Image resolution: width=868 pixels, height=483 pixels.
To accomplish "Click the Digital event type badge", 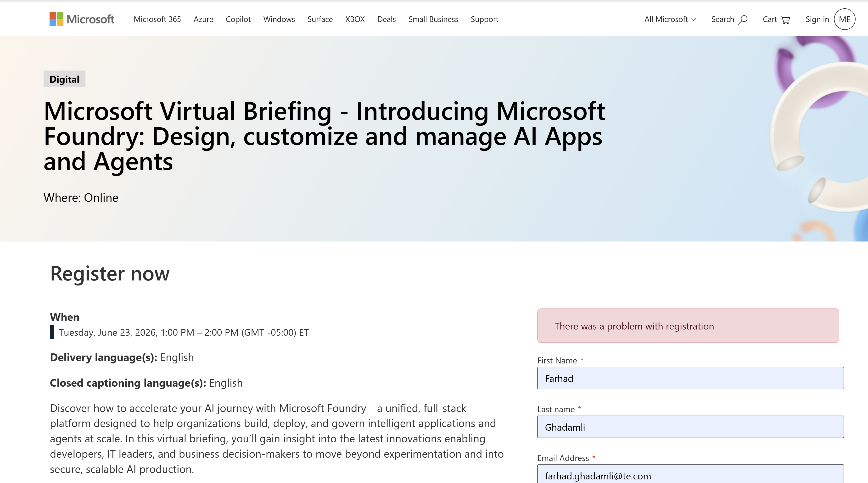I will pos(64,79).
